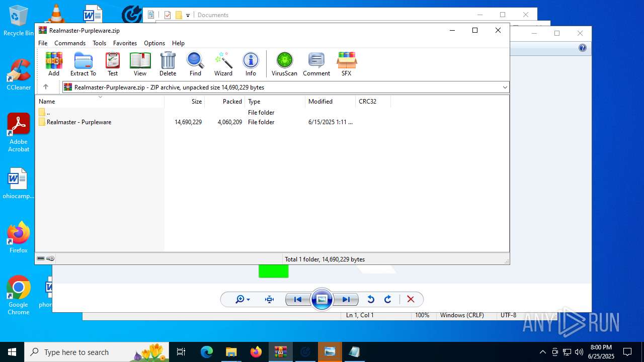Click the 6/15/2025 modified date cell
The image size is (644, 362).
pos(331,122)
